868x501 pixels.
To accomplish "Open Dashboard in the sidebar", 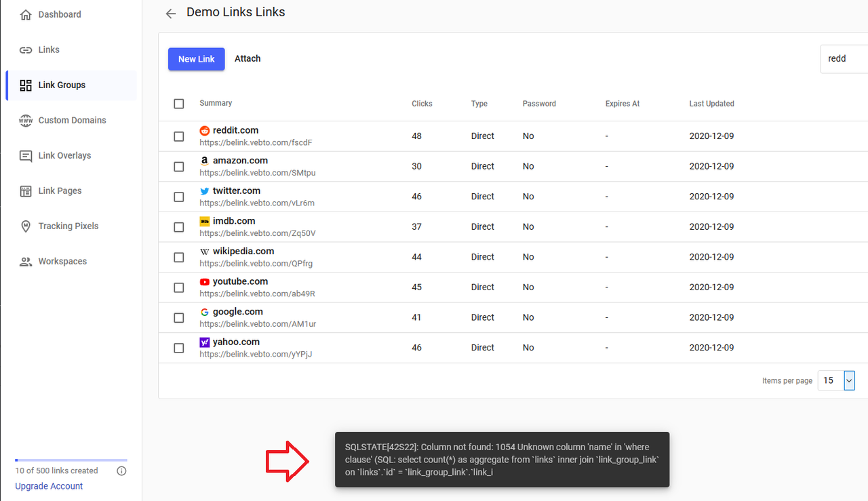I will coord(71,14).
